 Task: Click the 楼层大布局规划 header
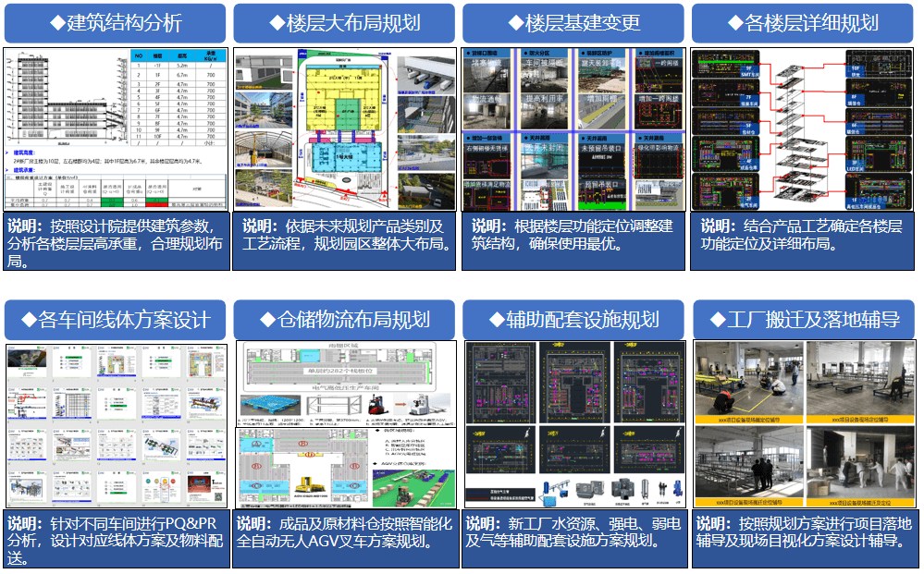[x=344, y=23]
